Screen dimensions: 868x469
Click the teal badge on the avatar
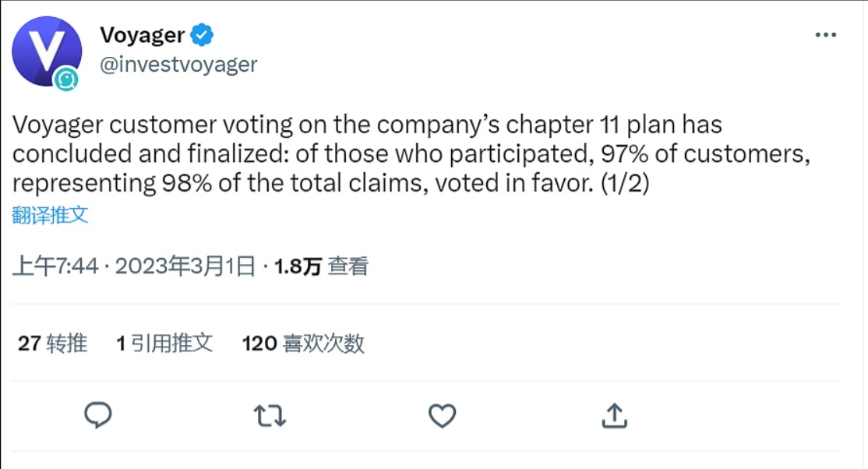coord(66,79)
